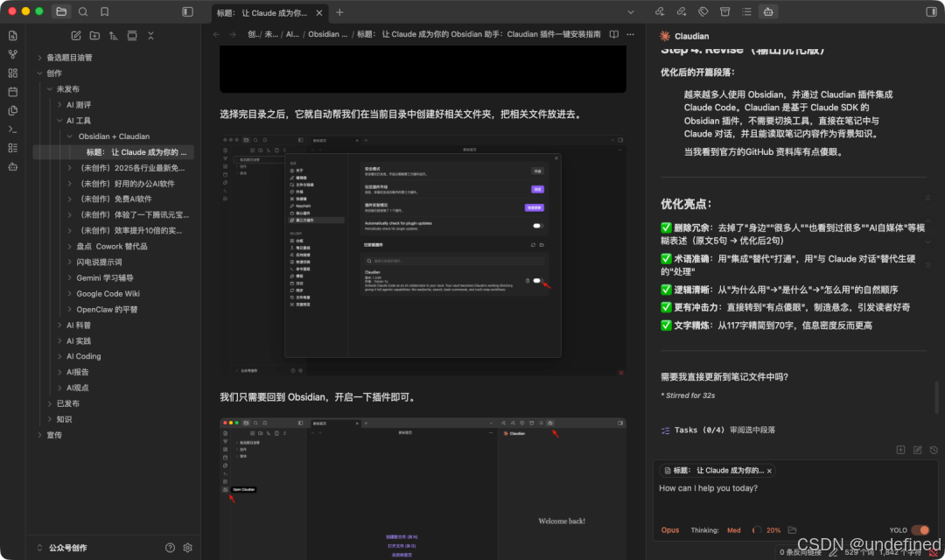Open canvas ribbon icon

pos(12,73)
